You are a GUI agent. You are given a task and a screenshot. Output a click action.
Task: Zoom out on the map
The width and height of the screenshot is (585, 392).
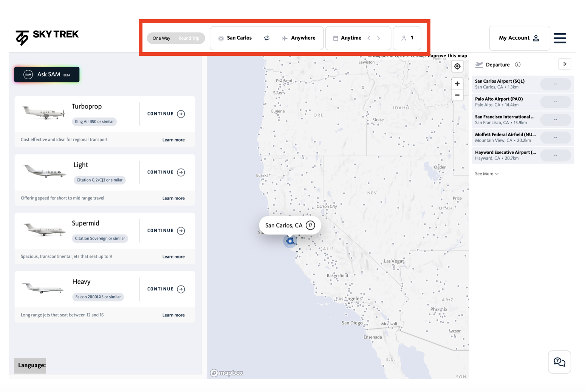point(457,95)
